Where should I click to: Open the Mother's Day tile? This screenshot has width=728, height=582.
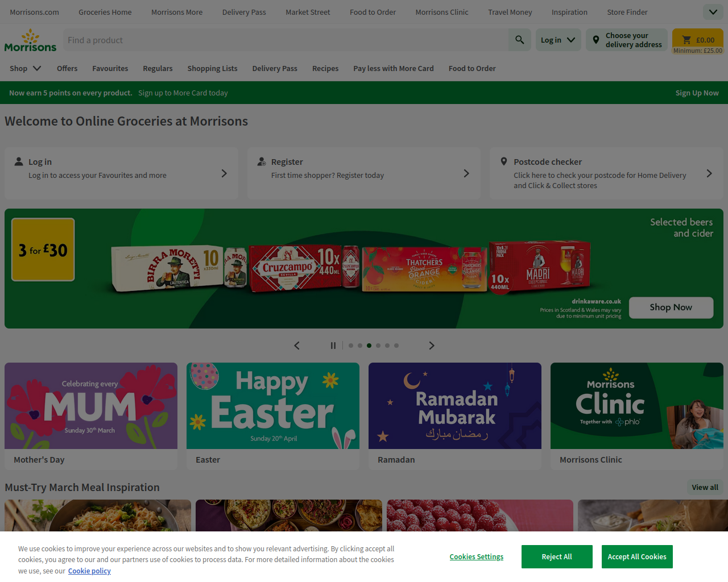[91, 416]
